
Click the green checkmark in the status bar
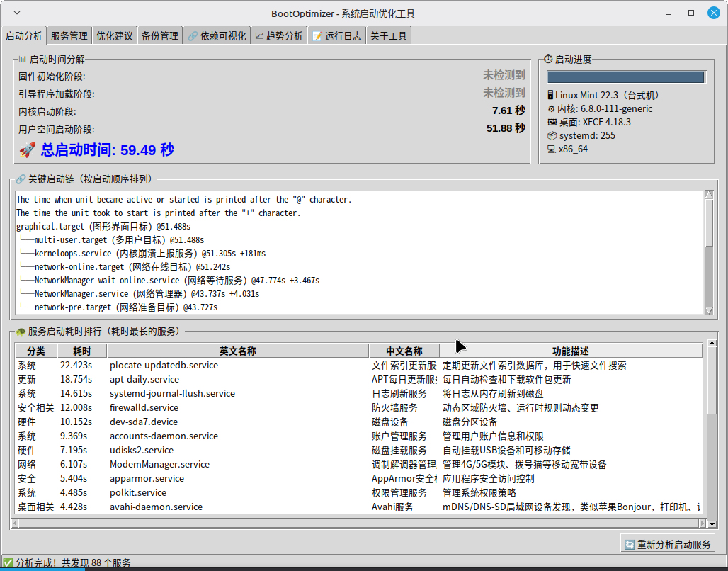[x=8, y=563]
